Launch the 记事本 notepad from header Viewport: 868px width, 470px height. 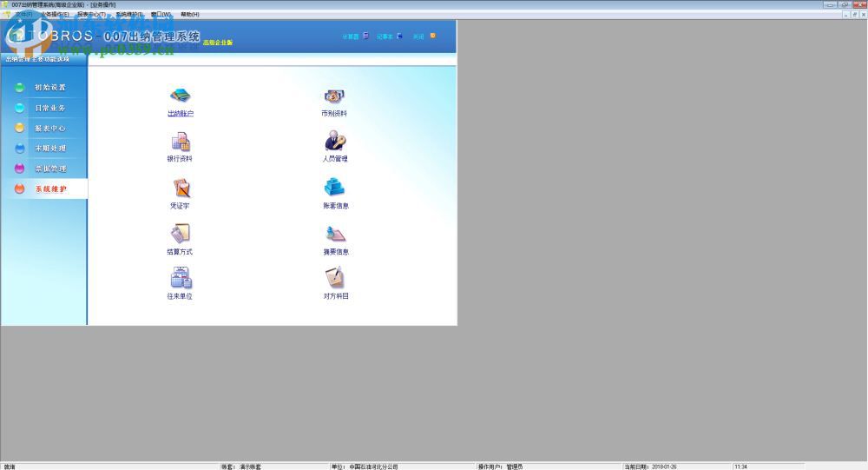click(x=390, y=36)
